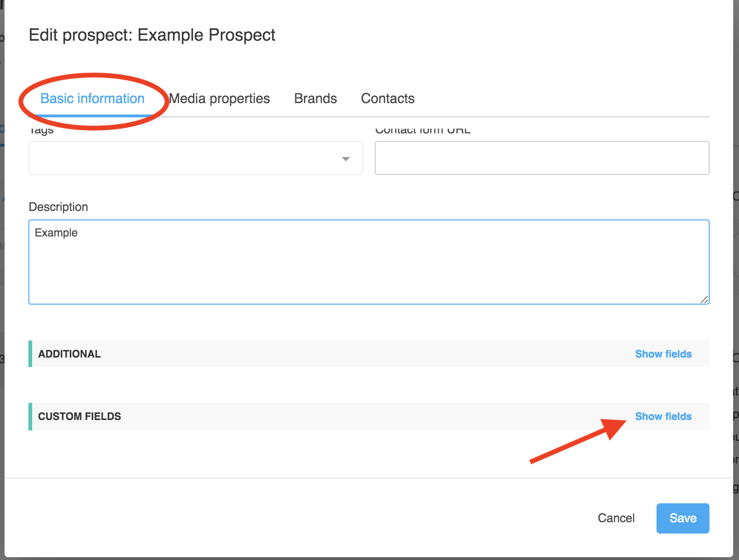Go to the Contacts tab
Image resolution: width=739 pixels, height=560 pixels.
[x=387, y=98]
